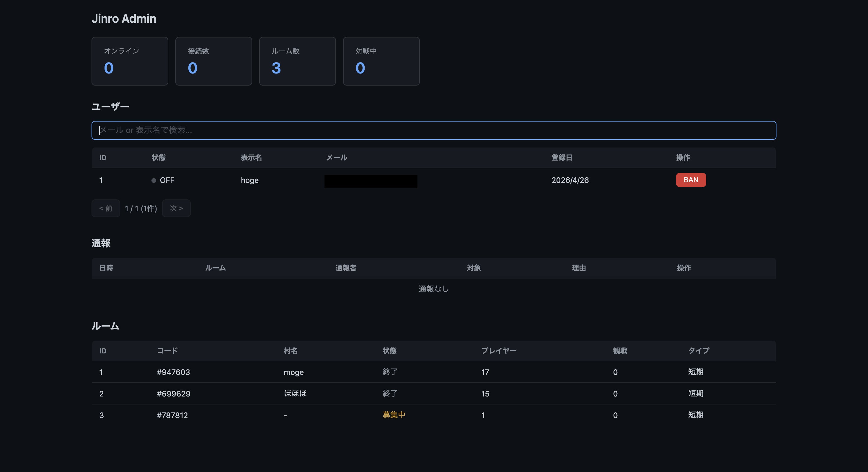Screen dimensions: 868x472
Task: Focus the user search input field
Action: (x=434, y=130)
